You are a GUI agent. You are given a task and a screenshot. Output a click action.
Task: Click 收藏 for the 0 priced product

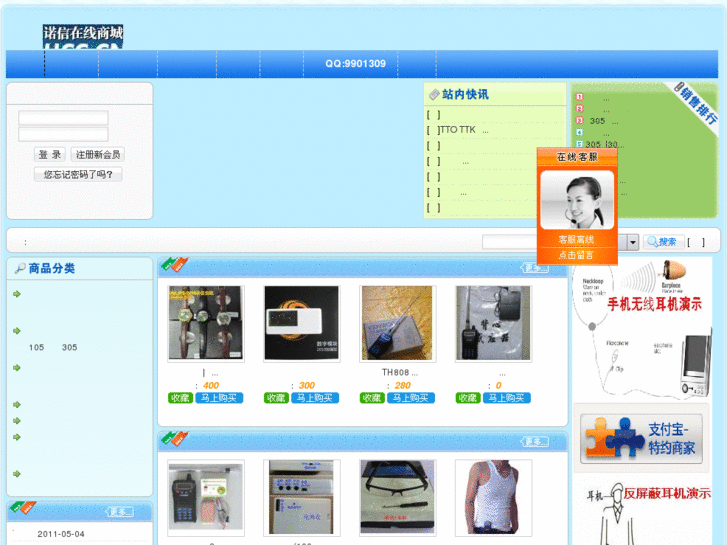point(468,398)
